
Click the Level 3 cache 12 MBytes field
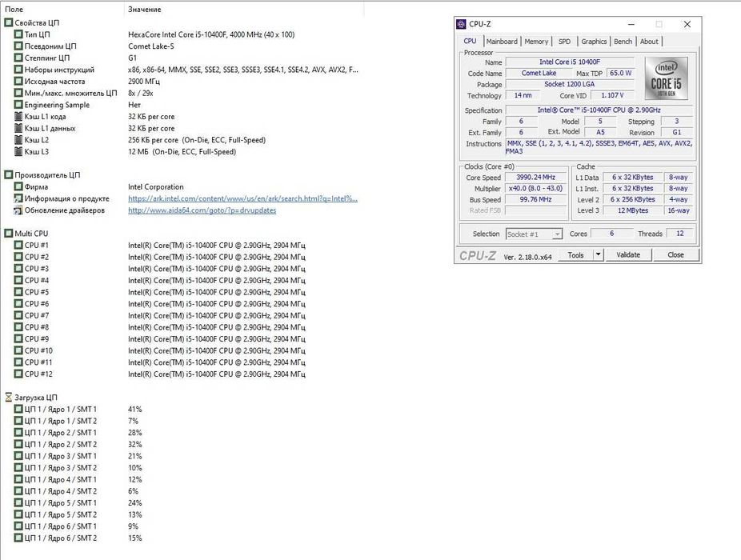click(633, 210)
